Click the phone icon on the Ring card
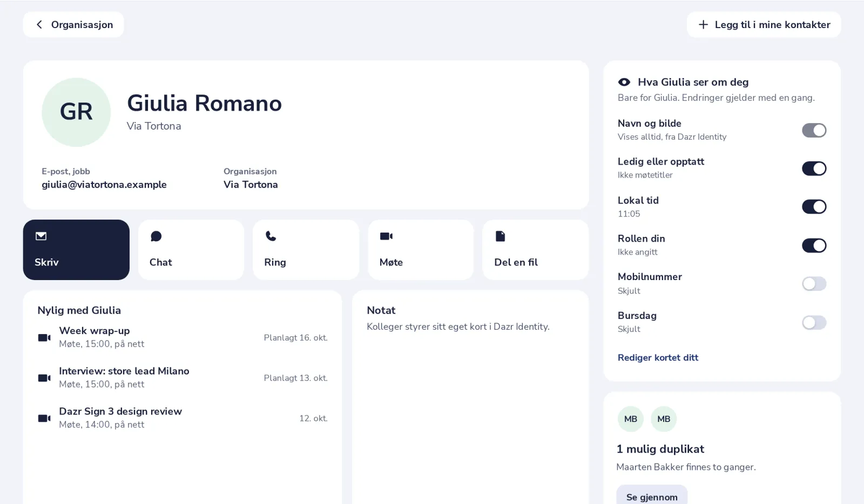The image size is (864, 504). point(271,236)
